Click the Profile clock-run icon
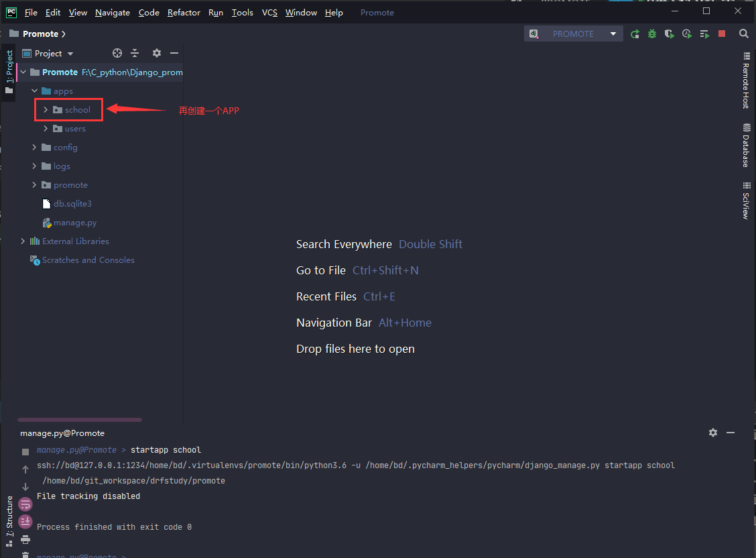Screen dimensions: 756x558 687,34
